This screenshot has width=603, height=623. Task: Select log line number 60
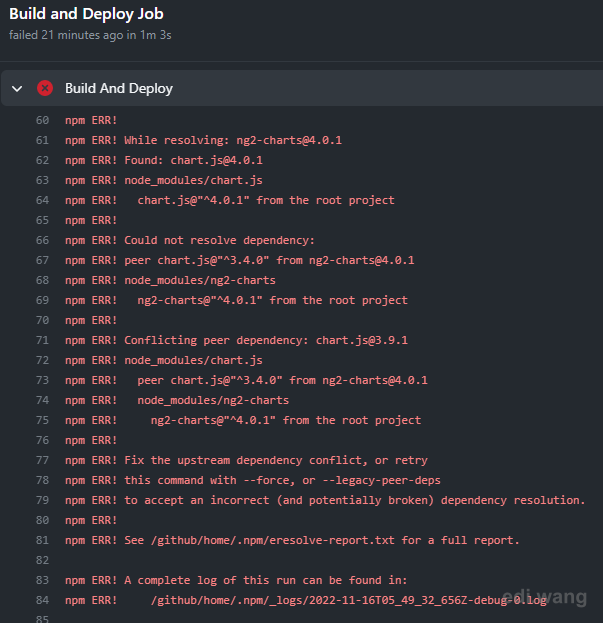[43, 120]
